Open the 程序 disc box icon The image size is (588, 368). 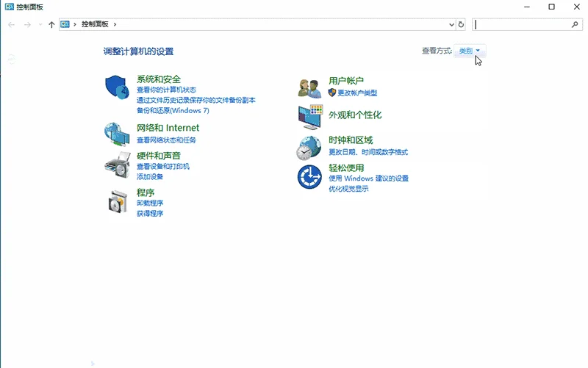[118, 201]
